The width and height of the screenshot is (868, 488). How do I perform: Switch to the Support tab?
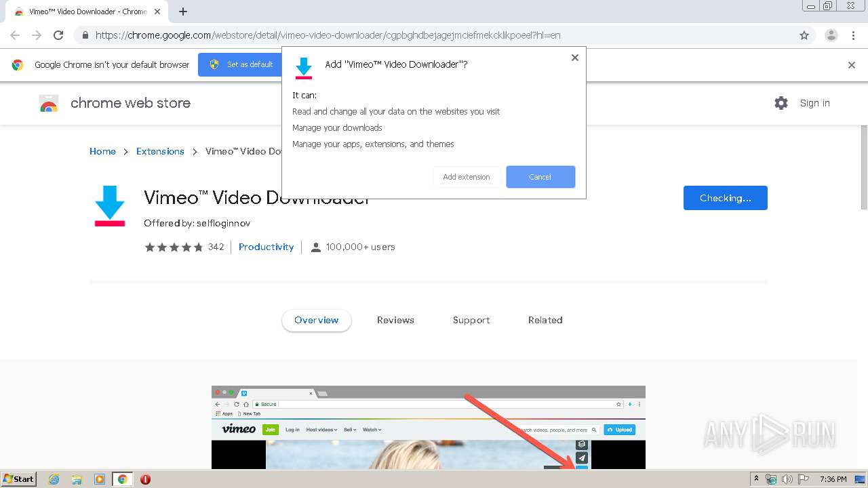[471, 320]
